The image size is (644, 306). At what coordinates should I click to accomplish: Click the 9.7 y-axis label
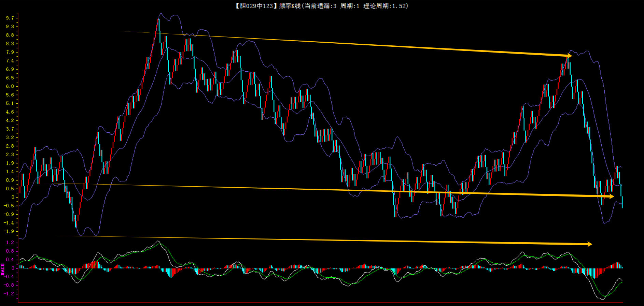10,18
